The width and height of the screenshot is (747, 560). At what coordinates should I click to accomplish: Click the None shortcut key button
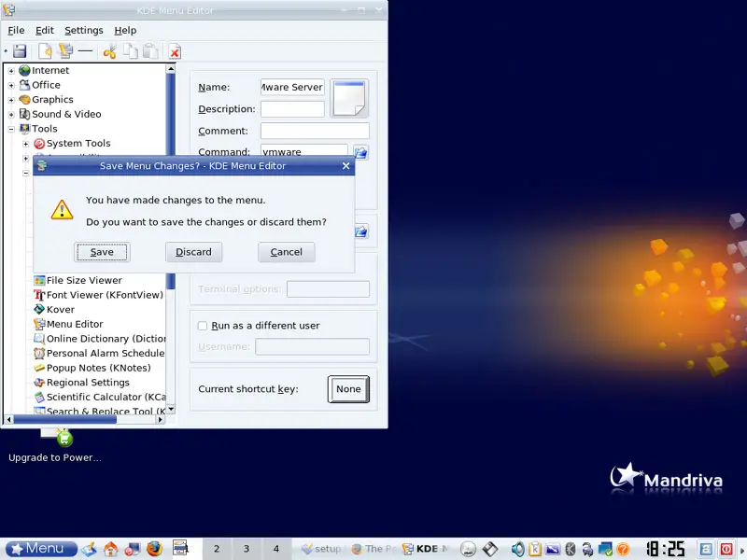pos(348,389)
